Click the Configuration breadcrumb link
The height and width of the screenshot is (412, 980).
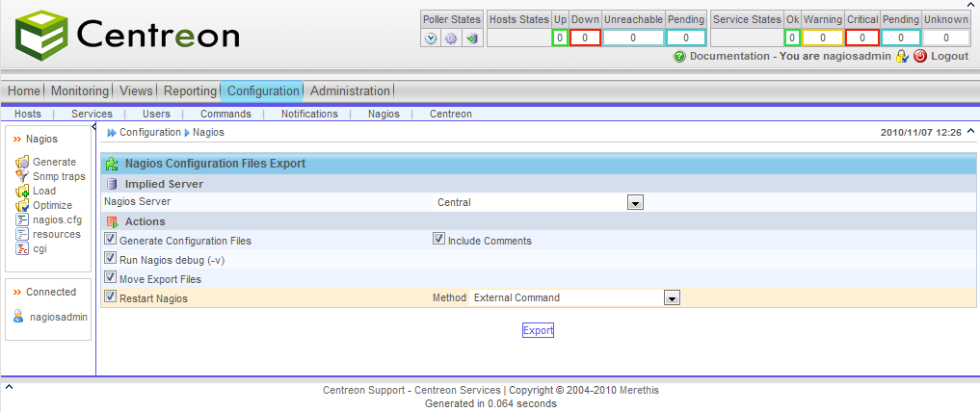150,133
